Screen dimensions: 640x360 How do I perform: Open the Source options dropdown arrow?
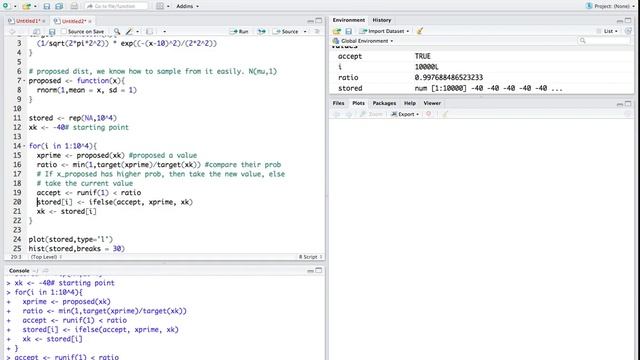(x=305, y=31)
